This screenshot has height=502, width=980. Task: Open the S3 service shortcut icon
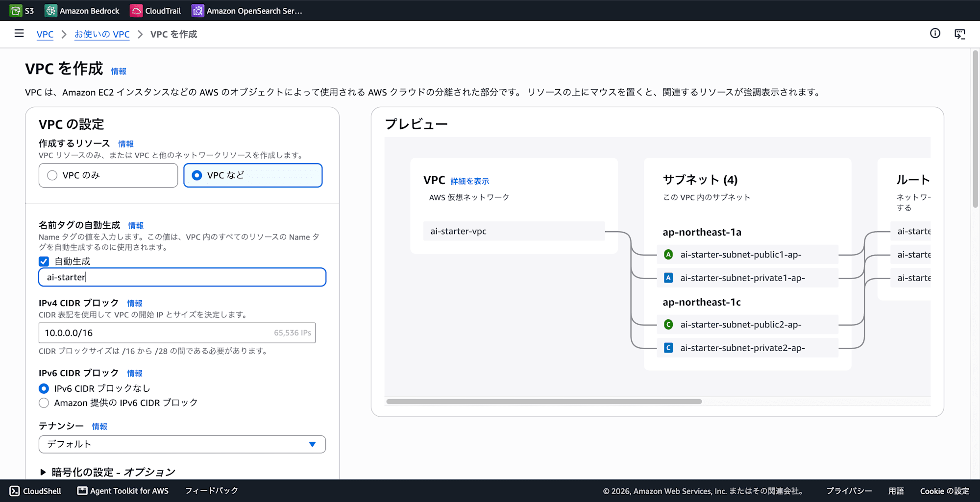[16, 10]
